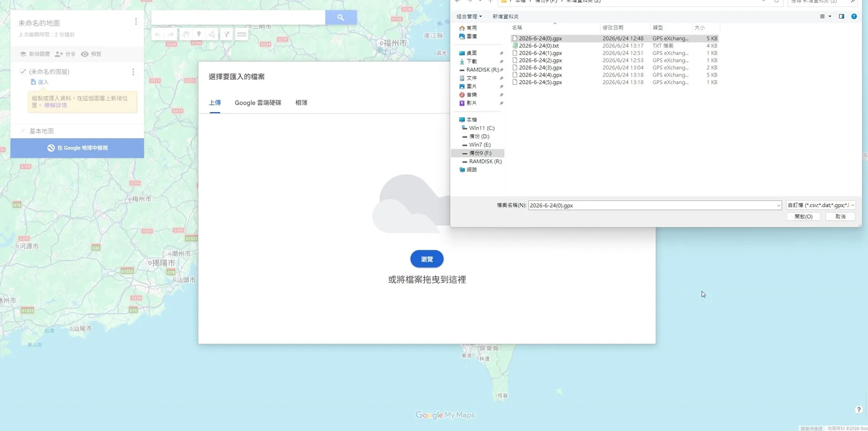Open 圖庫 in file dialog sidebar
Image resolution: width=868 pixels, height=431 pixels.
pos(472,36)
